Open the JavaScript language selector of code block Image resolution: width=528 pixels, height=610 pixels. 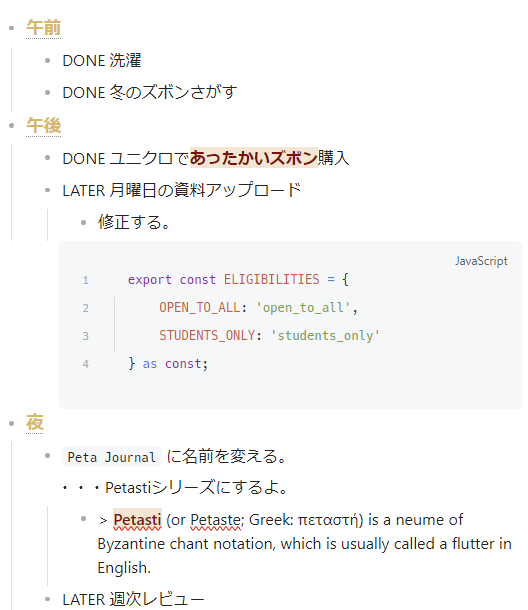(481, 261)
